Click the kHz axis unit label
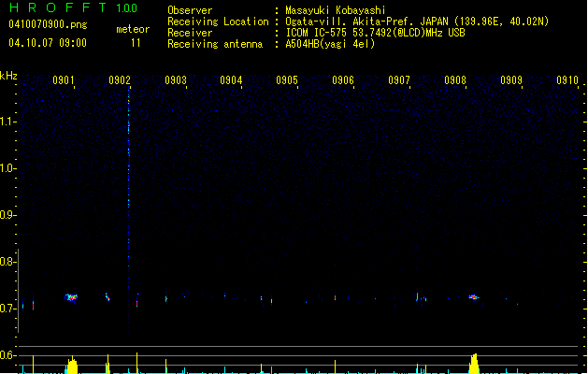 8,76
